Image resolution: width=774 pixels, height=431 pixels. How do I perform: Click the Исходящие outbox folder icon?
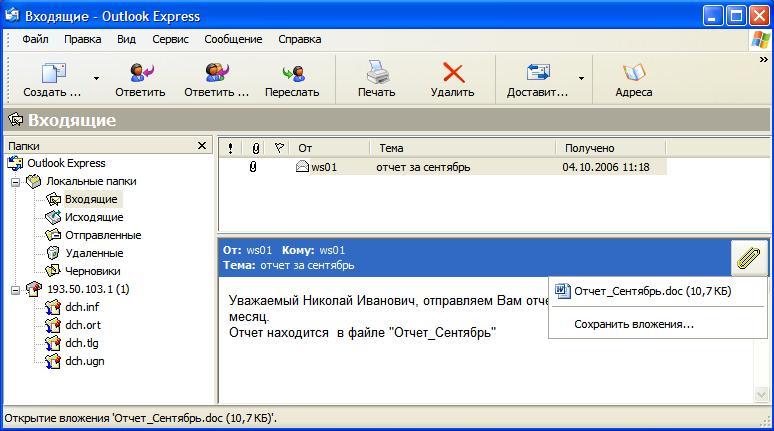coord(53,217)
